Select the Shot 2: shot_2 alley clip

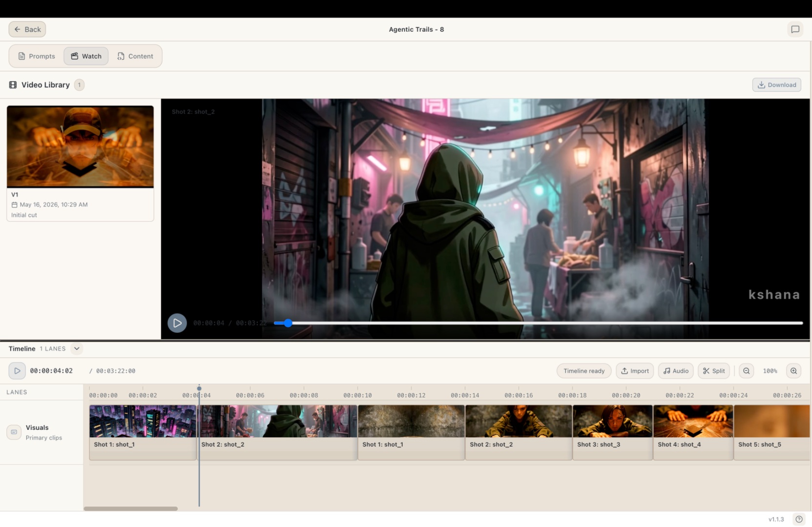278,432
